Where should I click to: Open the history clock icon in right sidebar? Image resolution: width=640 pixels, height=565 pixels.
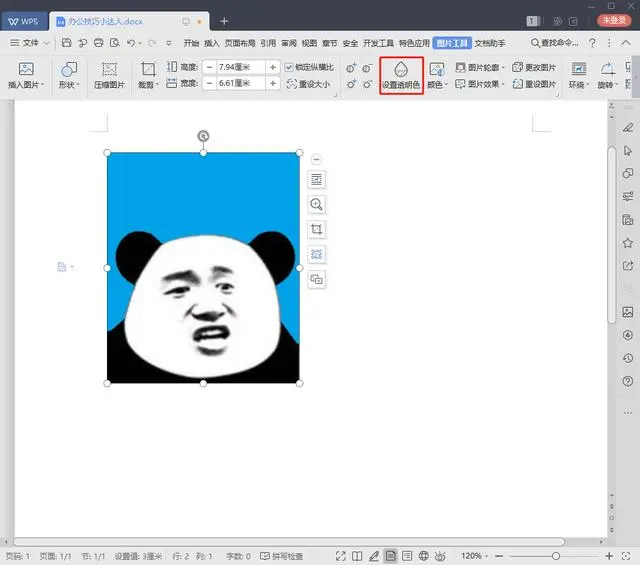click(628, 358)
